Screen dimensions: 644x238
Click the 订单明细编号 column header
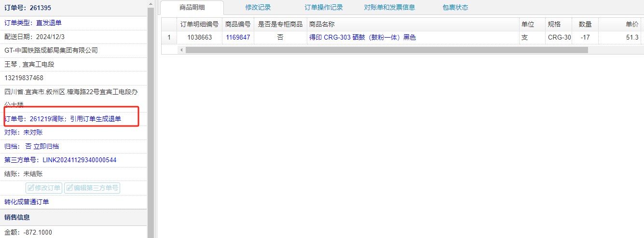[199, 24]
